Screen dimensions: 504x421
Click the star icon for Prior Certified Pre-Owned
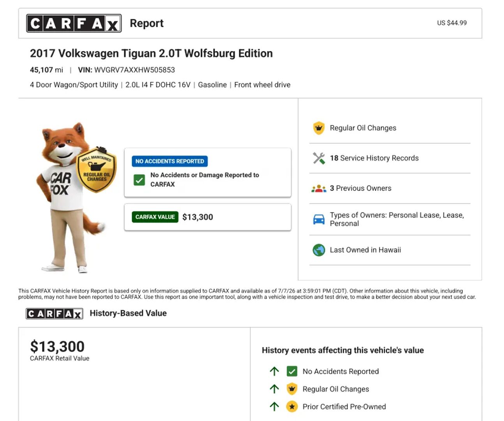[x=292, y=407]
